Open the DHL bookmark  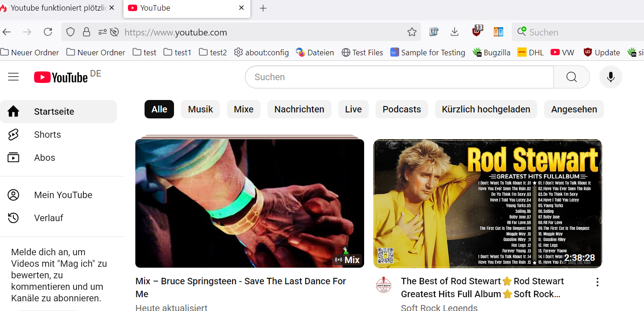point(530,53)
